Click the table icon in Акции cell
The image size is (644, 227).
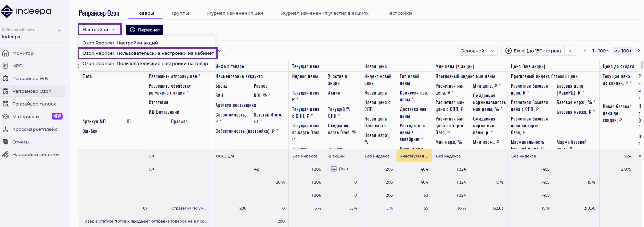(x=334, y=169)
